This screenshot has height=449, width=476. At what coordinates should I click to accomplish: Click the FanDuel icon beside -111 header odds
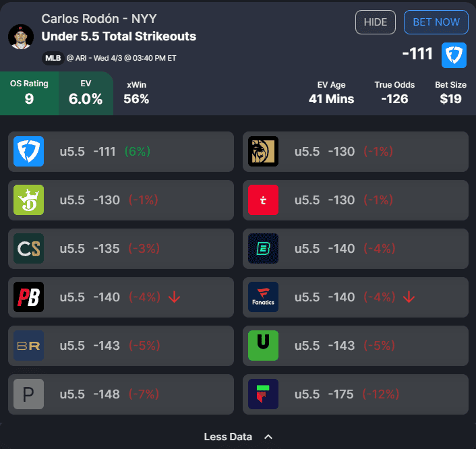click(x=454, y=55)
